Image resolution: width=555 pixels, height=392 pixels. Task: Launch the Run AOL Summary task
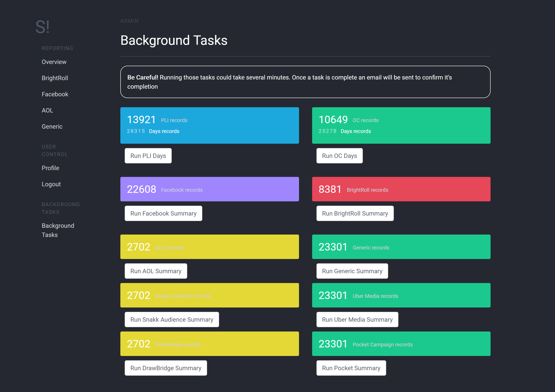156,271
